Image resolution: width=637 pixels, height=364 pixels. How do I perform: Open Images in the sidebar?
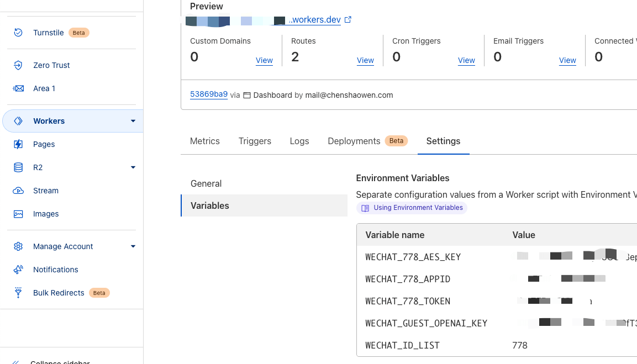[46, 214]
